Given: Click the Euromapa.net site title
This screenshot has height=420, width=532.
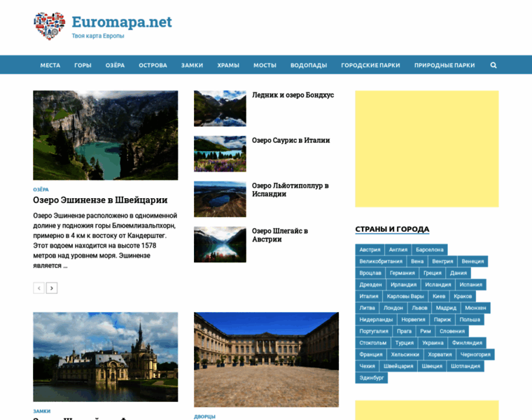Looking at the screenshot, I should (122, 22).
